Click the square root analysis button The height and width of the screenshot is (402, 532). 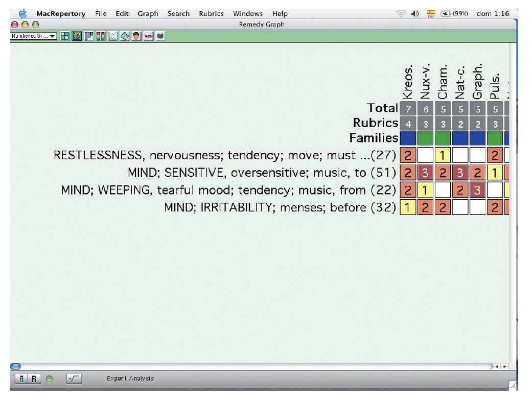[74, 379]
